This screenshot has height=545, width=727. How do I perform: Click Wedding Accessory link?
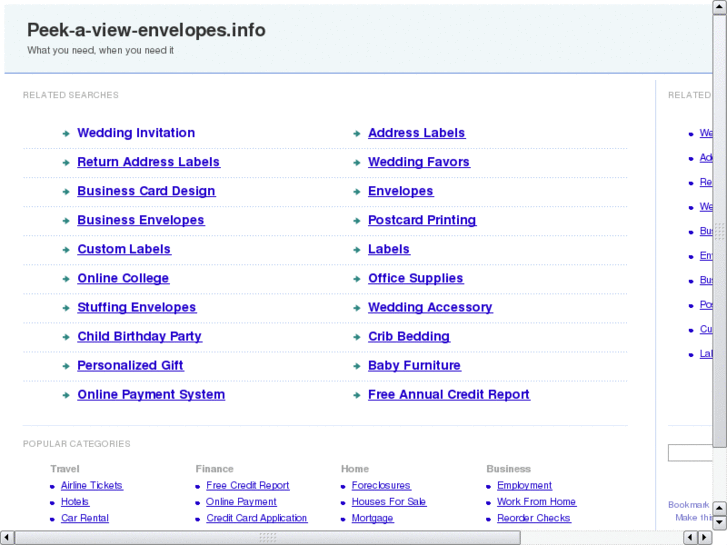tap(430, 308)
